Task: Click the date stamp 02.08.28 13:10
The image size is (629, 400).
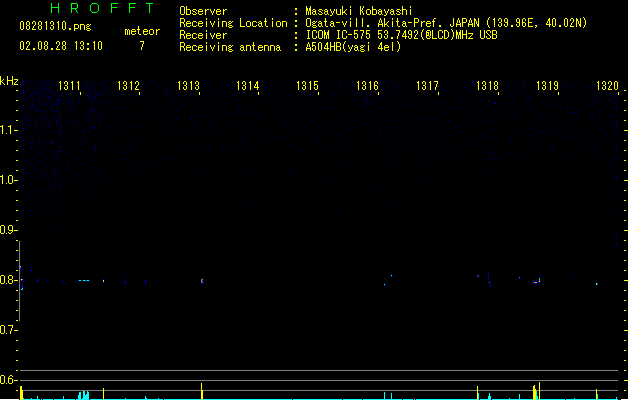Action: 61,46
